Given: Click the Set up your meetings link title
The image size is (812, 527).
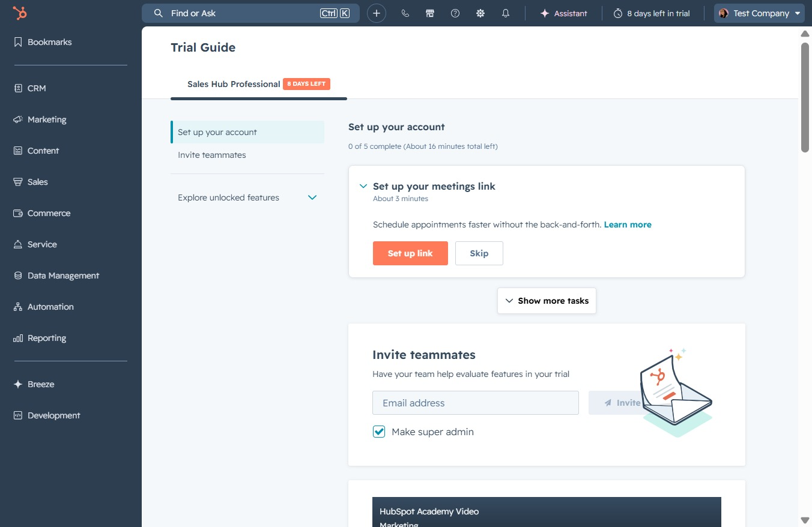Looking at the screenshot, I should coord(434,186).
